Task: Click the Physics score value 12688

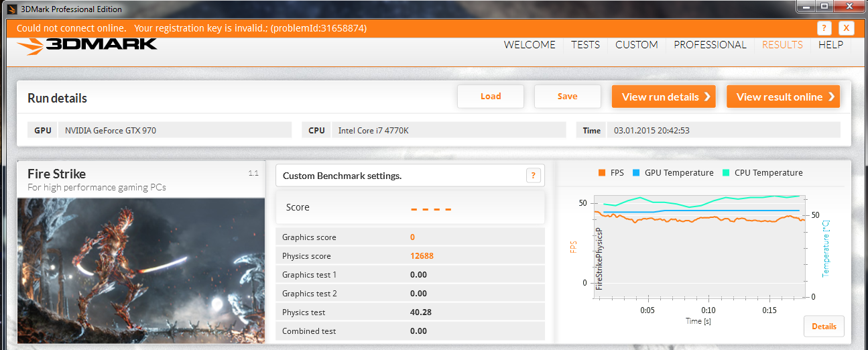Action: click(x=424, y=256)
